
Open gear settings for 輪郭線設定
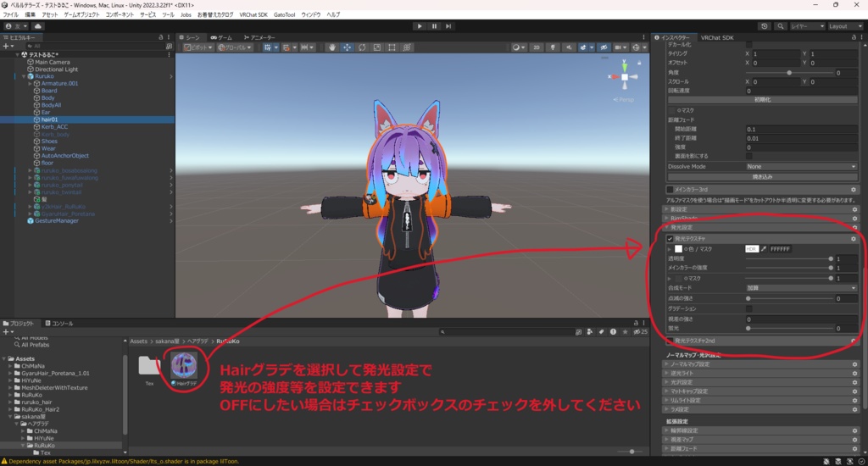[x=854, y=430]
